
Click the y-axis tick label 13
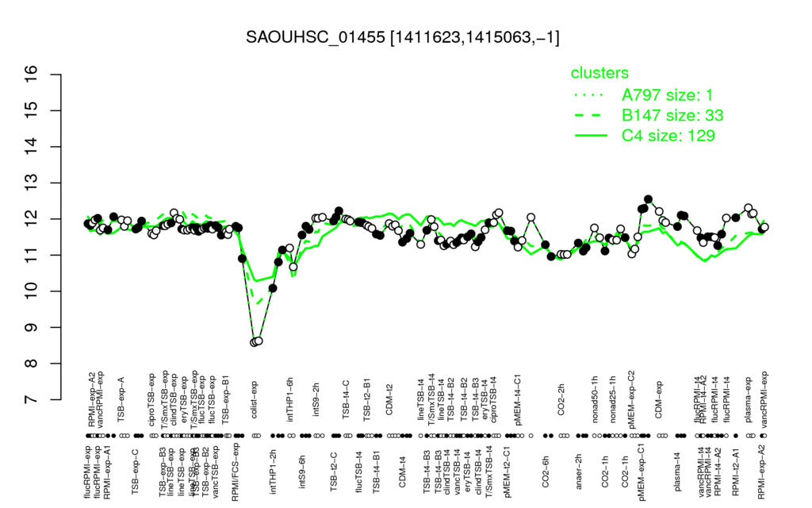32,183
